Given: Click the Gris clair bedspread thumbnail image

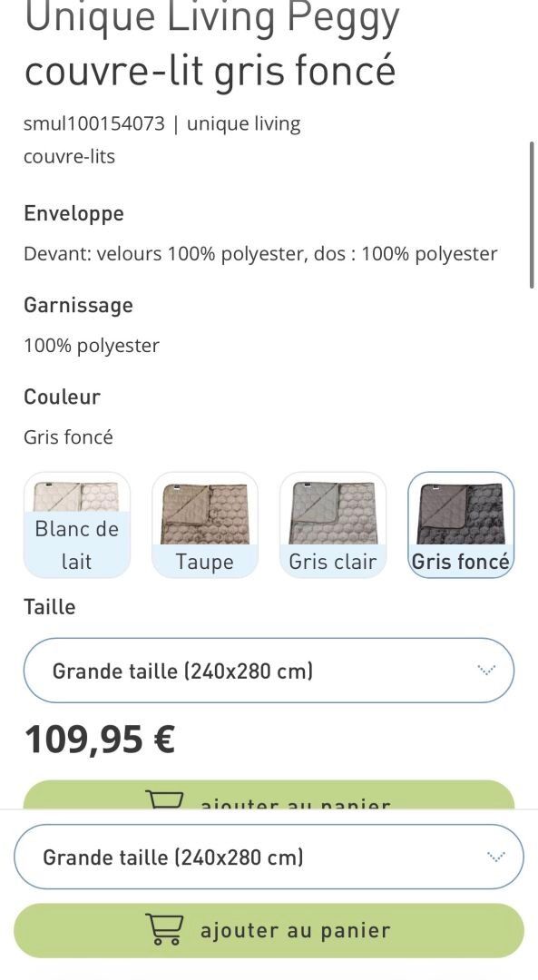Looking at the screenshot, I should 332,513.
